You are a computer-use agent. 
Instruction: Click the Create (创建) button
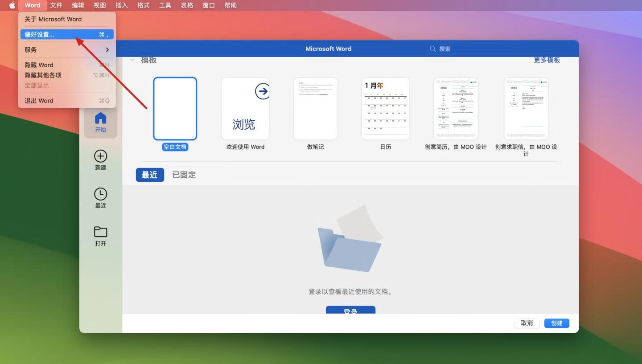[556, 323]
